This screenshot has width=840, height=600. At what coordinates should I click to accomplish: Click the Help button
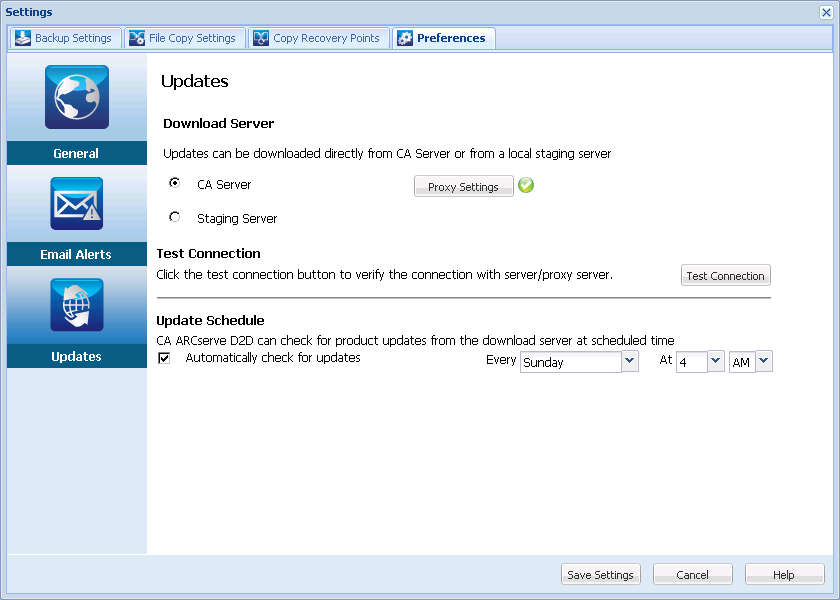click(x=784, y=574)
